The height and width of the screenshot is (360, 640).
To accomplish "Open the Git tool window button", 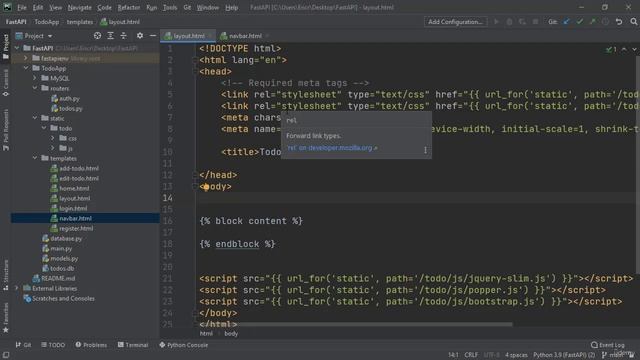I will [x=23, y=345].
